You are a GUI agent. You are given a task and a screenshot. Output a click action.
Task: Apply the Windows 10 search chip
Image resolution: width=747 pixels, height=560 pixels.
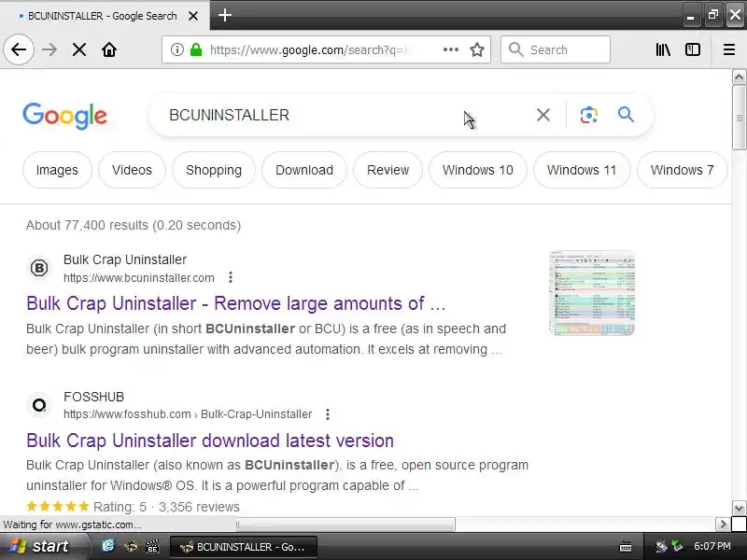pos(478,170)
